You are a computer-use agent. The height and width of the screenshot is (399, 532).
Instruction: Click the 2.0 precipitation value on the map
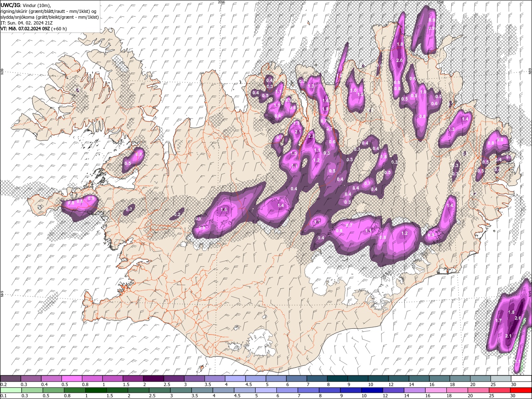pyautogui.click(x=399, y=60)
